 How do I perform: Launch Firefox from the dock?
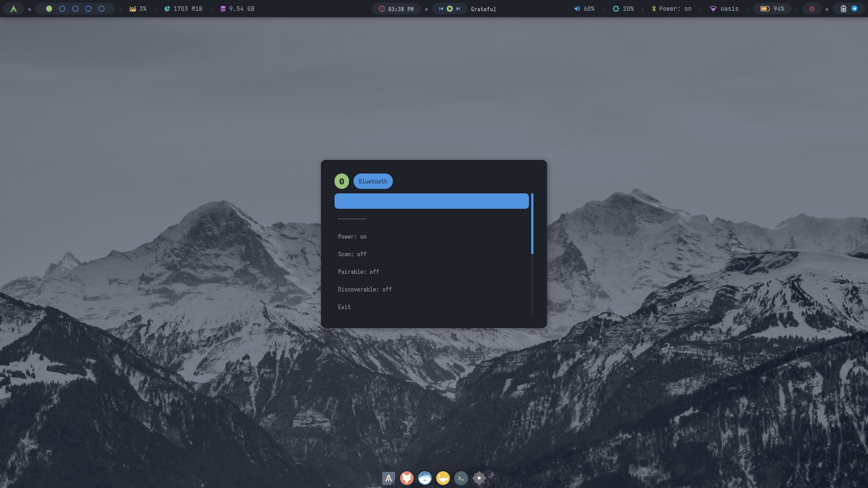click(x=406, y=478)
